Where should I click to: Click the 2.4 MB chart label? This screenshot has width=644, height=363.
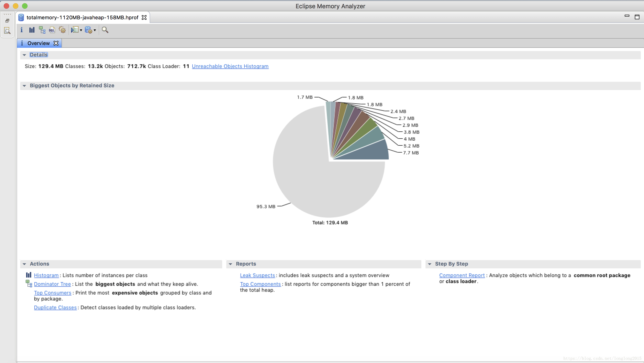click(x=398, y=111)
